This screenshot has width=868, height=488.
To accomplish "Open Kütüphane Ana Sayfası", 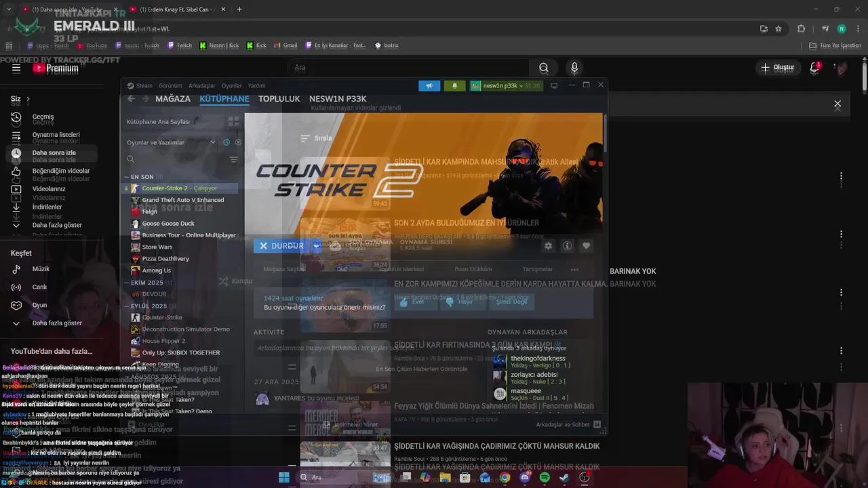I will click(x=158, y=121).
